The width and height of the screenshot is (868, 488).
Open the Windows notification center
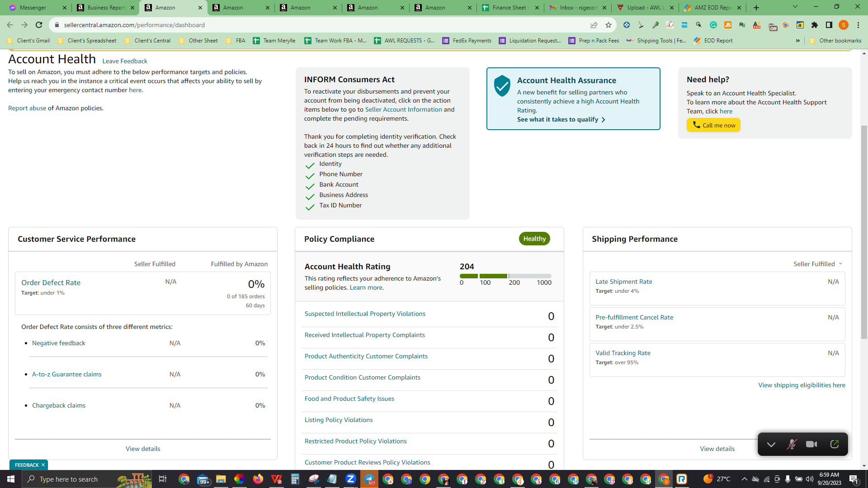click(854, 479)
